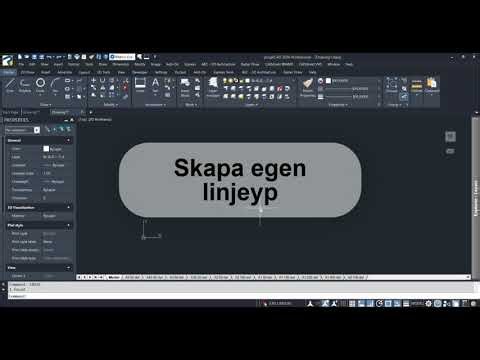Click the Paste clipboard icon
This screenshot has height=360, width=480.
[432, 84]
